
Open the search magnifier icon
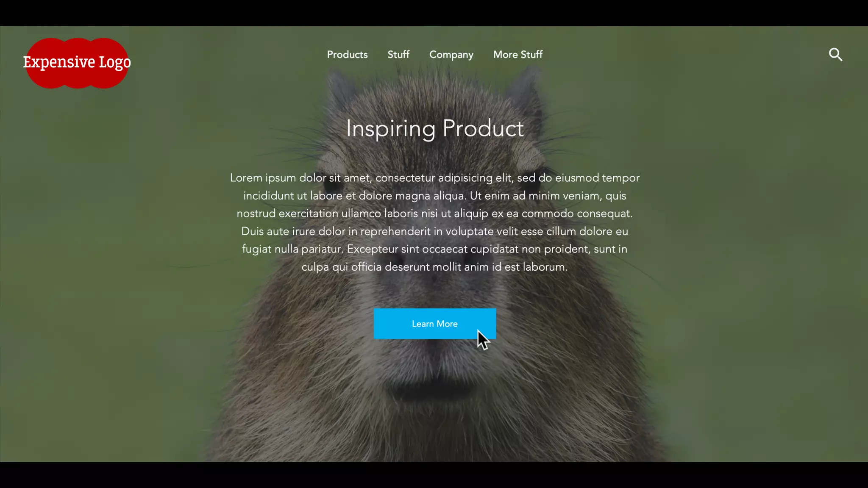[x=835, y=55]
